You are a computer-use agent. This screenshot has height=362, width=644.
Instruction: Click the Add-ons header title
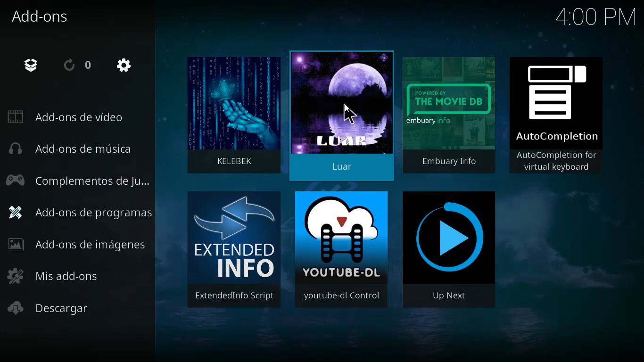[x=40, y=16]
